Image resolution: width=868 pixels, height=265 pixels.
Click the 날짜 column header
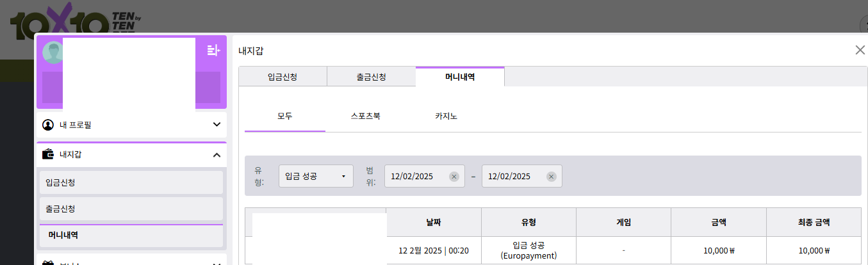point(434,222)
